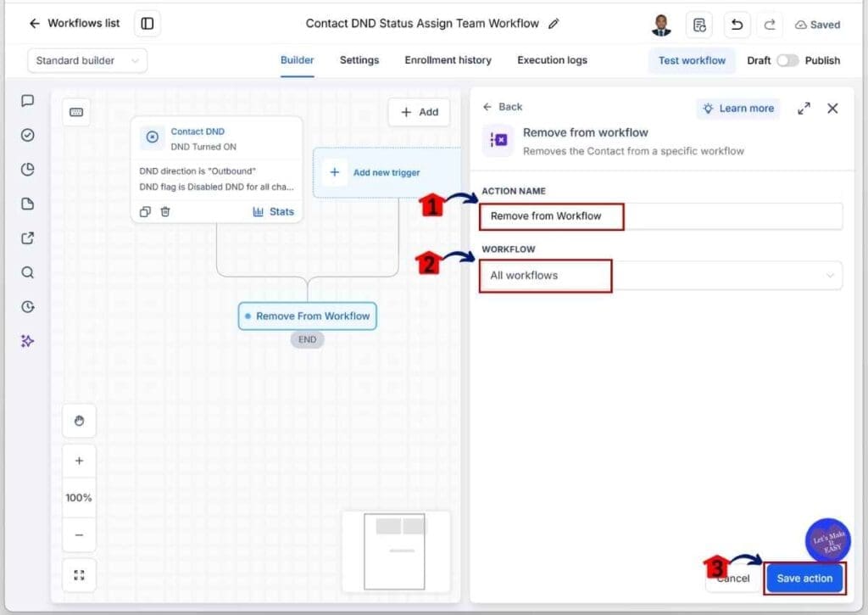
Task: Click "DND direction is Outbound" filter text
Action: (x=198, y=171)
